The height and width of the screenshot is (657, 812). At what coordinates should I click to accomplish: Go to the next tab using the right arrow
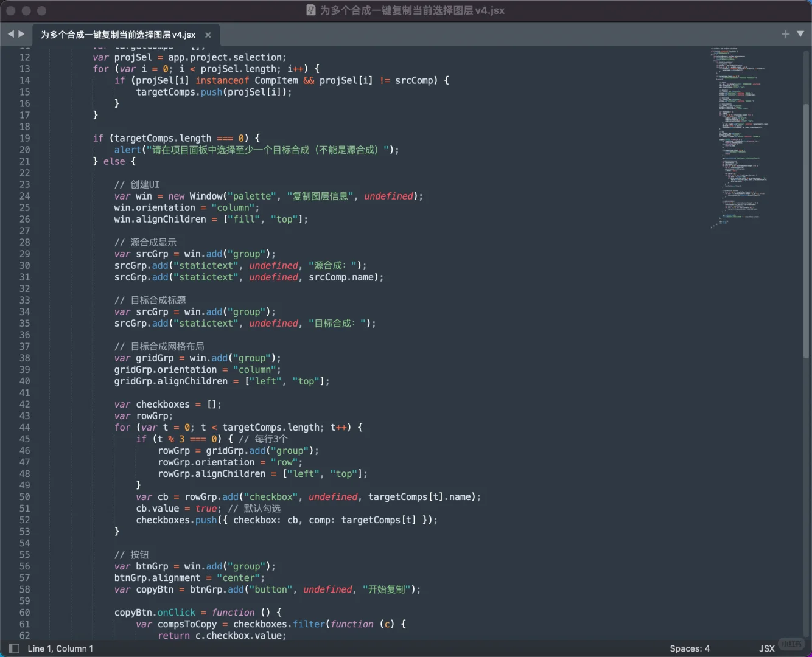21,34
